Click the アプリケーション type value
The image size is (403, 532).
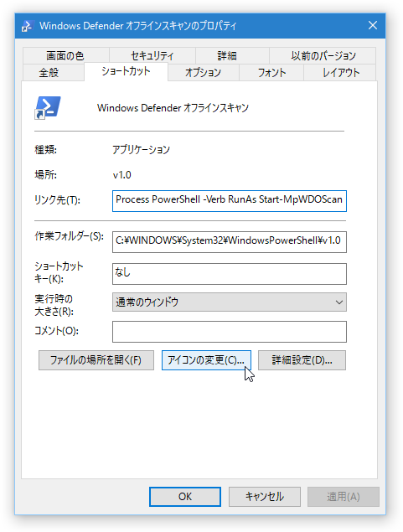(x=141, y=149)
